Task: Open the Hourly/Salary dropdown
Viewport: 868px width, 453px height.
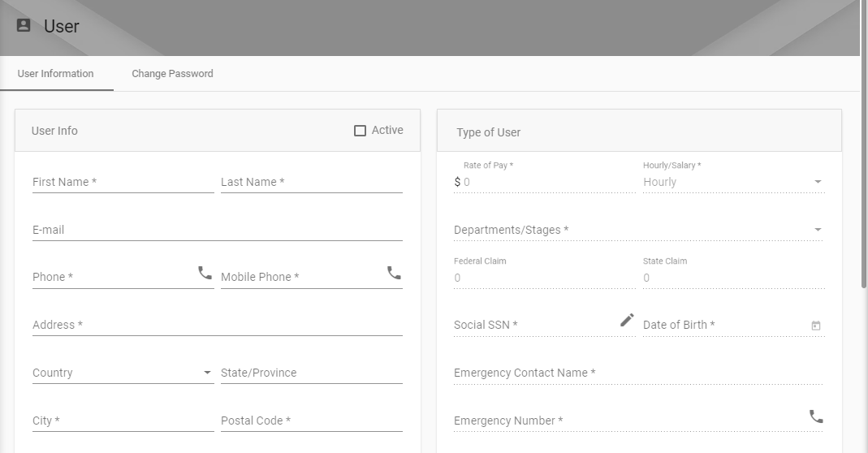Action: pyautogui.click(x=733, y=182)
